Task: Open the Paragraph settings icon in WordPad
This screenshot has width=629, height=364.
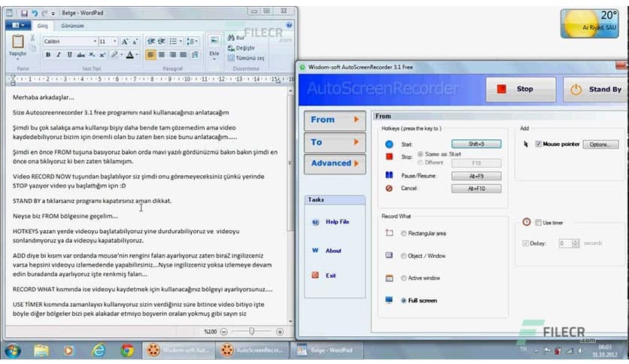Action: pyautogui.click(x=195, y=54)
